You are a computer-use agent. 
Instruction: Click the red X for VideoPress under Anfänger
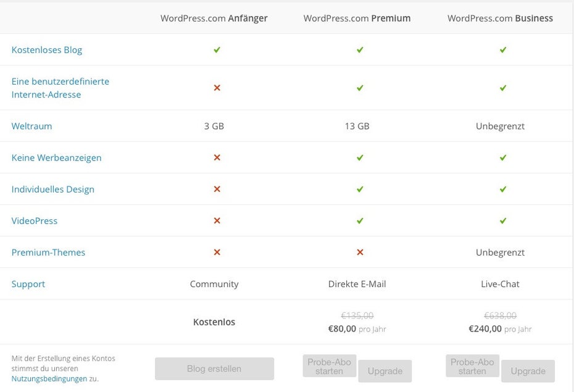point(217,220)
